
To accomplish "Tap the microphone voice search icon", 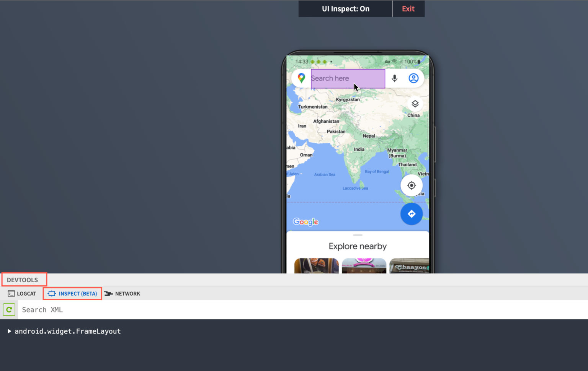I will tap(394, 78).
